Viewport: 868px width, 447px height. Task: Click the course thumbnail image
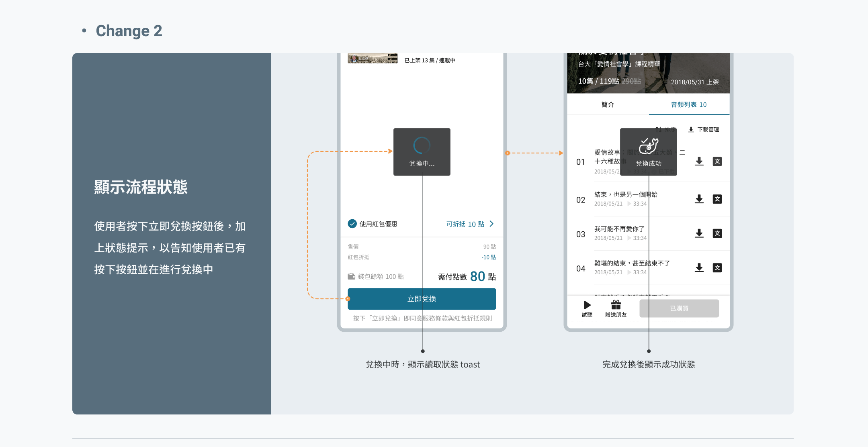pos(372,59)
